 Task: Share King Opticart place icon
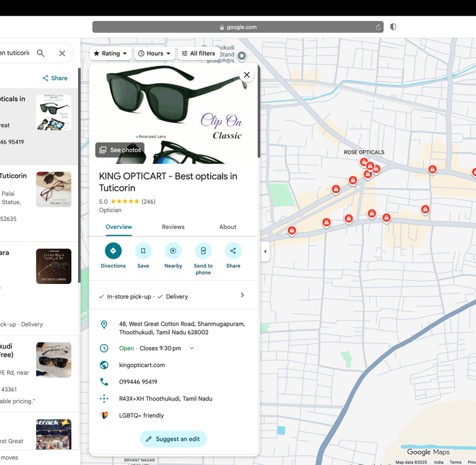pos(233,250)
